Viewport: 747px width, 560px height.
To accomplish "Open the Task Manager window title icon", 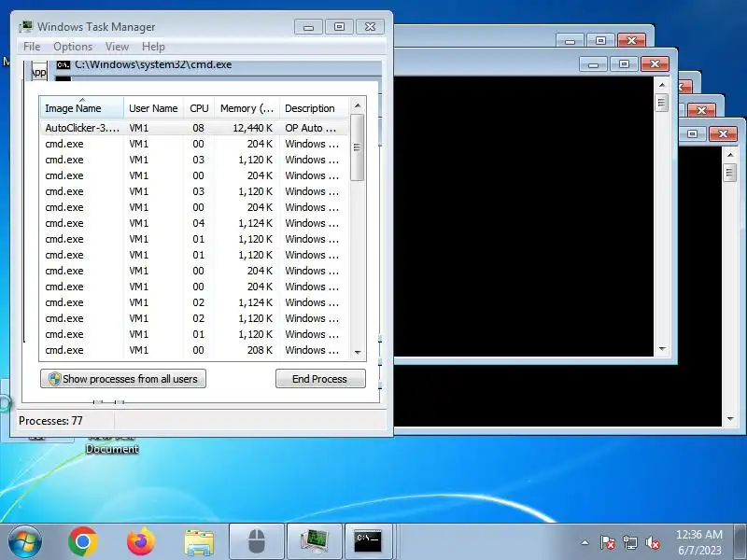I will tap(26, 26).
